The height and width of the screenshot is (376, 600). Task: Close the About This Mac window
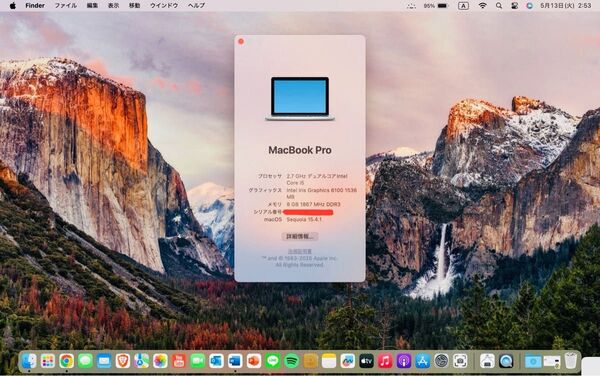point(241,41)
